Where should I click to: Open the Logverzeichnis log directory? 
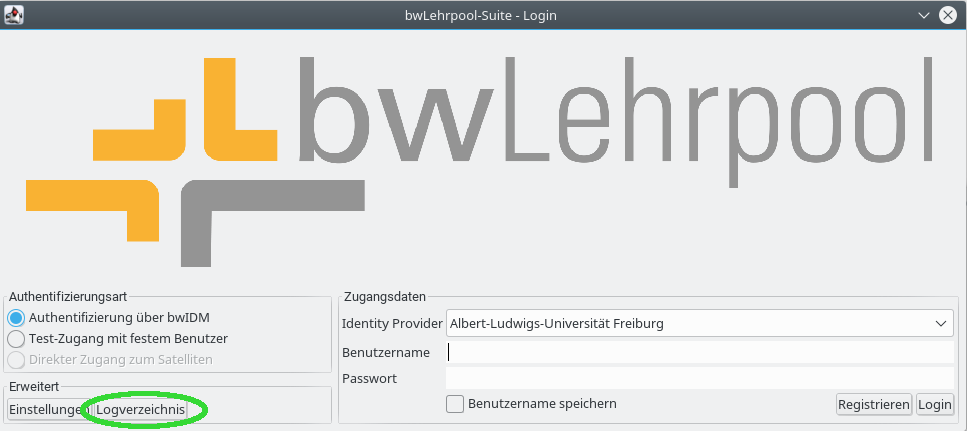(x=141, y=410)
